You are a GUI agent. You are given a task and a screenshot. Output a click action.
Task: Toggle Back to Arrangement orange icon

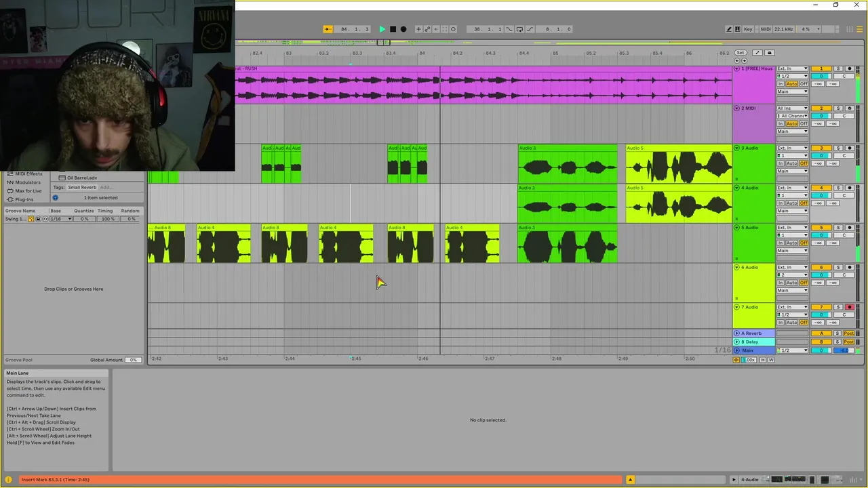pos(736,360)
